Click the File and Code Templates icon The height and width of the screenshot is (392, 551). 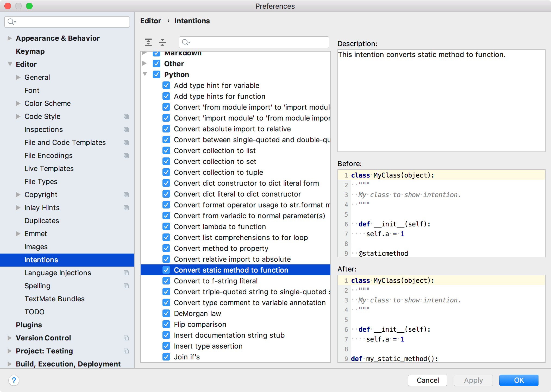[127, 142]
